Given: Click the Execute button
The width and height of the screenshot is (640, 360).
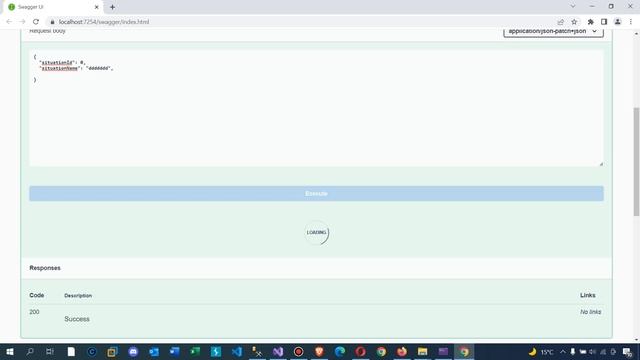Looking at the screenshot, I should 316,193.
